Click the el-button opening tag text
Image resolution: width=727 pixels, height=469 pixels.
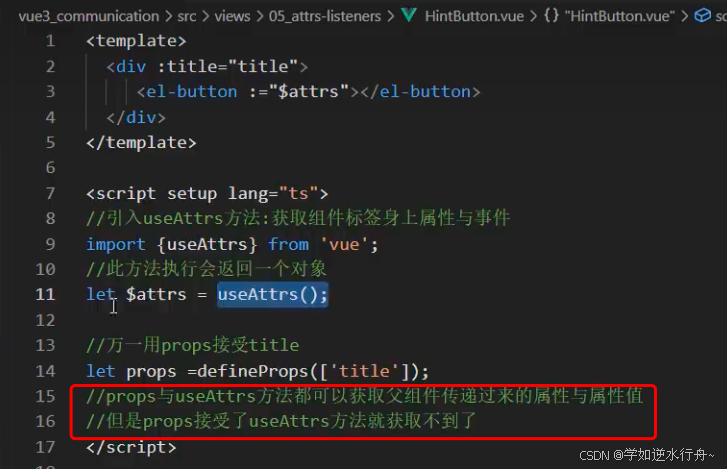tap(187, 92)
